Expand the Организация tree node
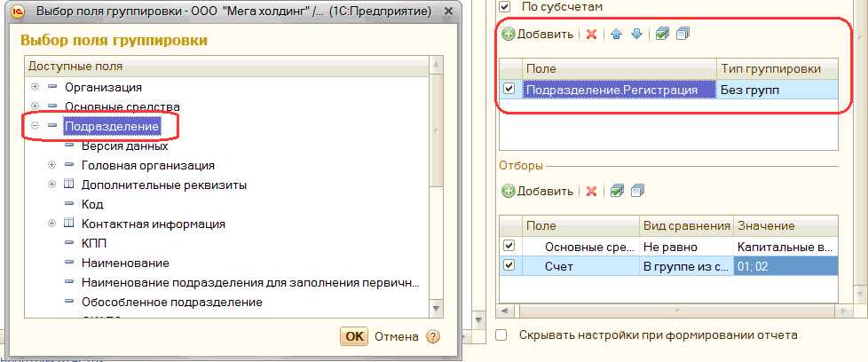868x362 pixels. pyautogui.click(x=36, y=88)
